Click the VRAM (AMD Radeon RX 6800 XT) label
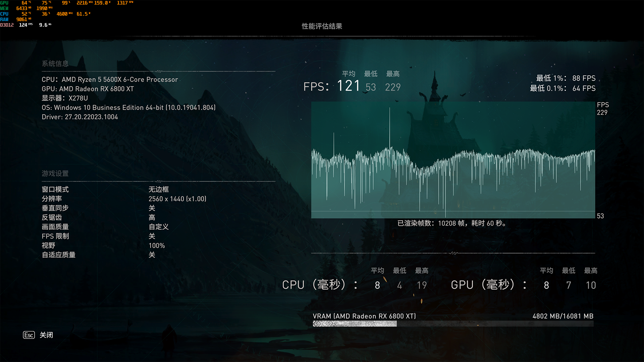The width and height of the screenshot is (644, 362). pos(364,316)
